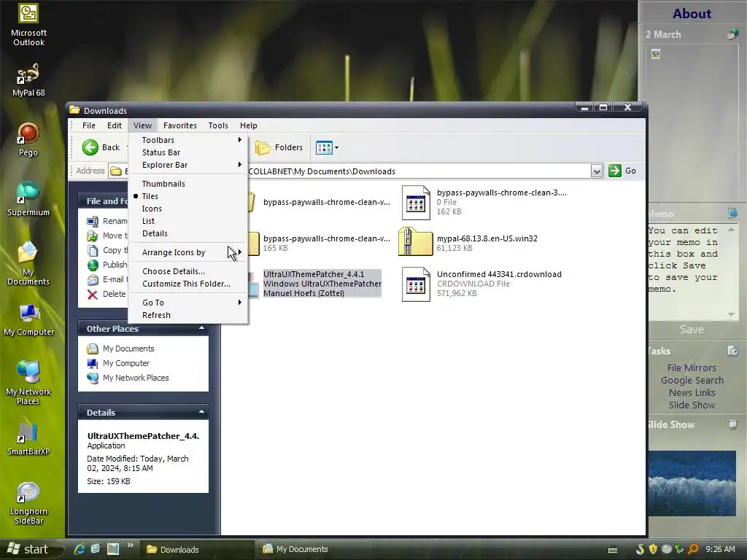Open Choose Details dialog
The height and width of the screenshot is (560, 747).
click(x=187, y=271)
